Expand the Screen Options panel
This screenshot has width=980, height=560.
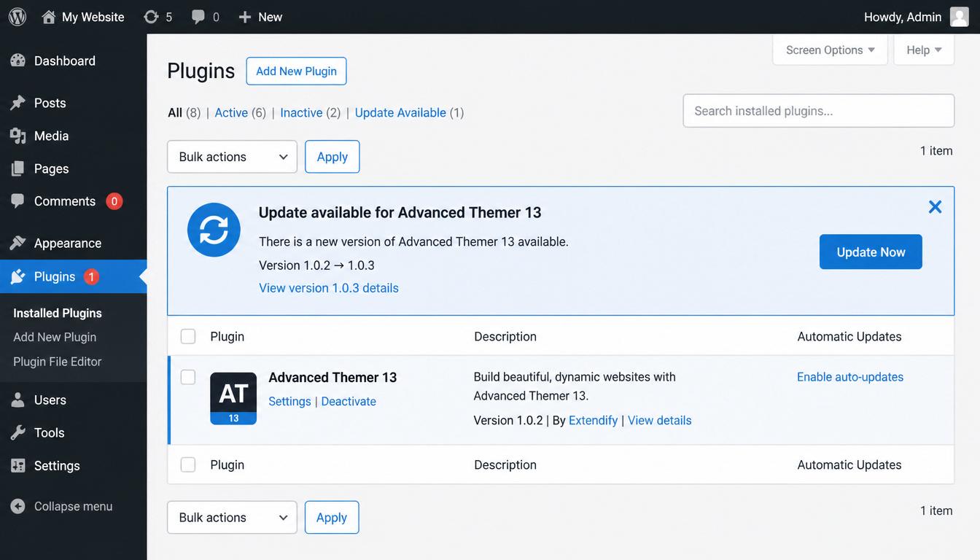tap(830, 50)
